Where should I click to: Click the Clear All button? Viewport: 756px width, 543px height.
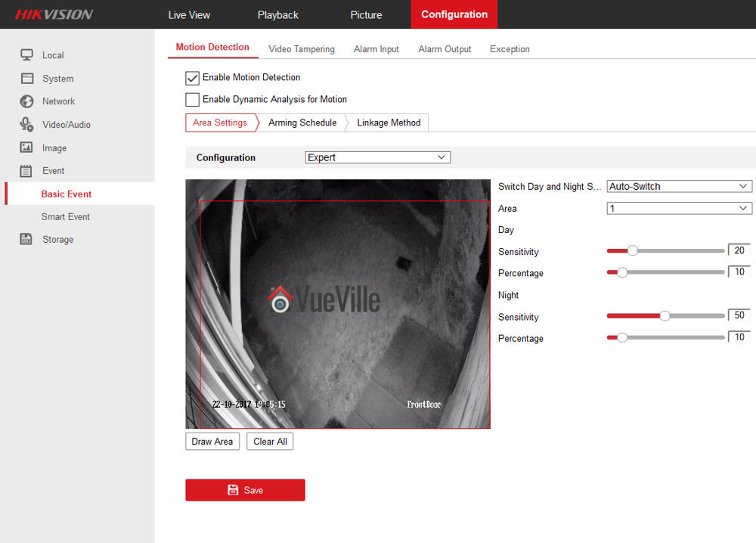270,442
